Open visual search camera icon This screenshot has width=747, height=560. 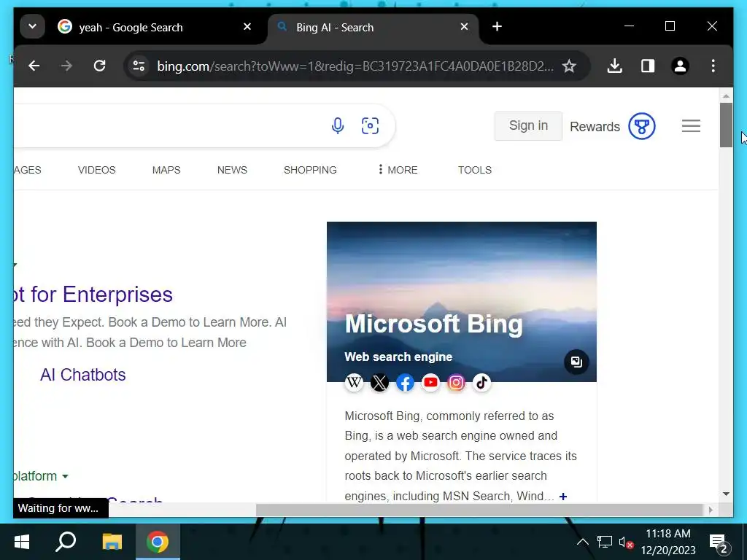pyautogui.click(x=370, y=125)
